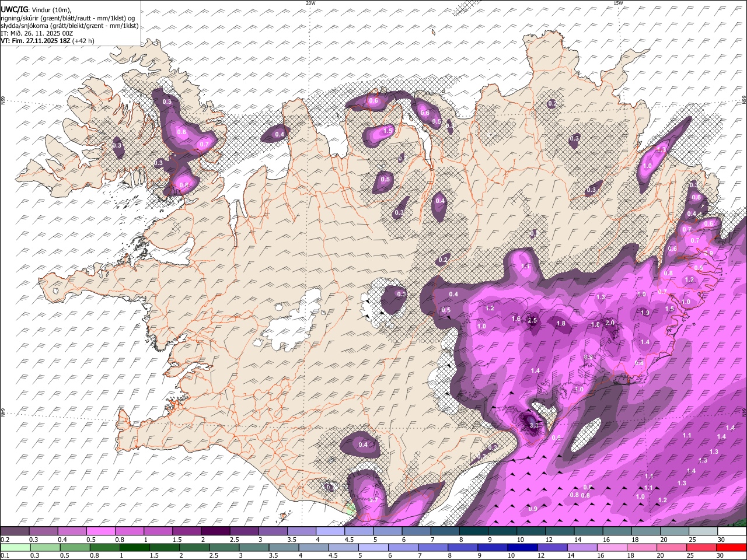The image size is (747, 560).
Task: Click the '20W' longitude label at the top
Action: (310, 3)
